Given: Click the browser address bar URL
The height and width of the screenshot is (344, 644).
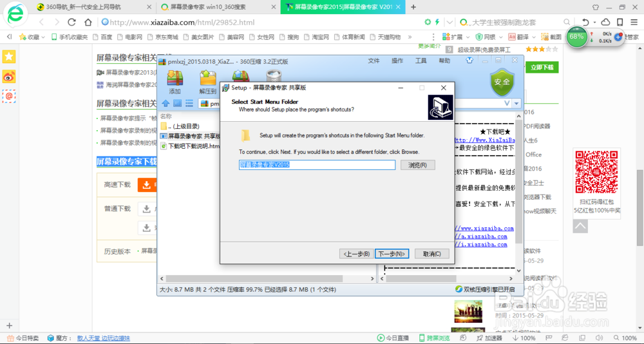Looking at the screenshot, I should [x=182, y=22].
